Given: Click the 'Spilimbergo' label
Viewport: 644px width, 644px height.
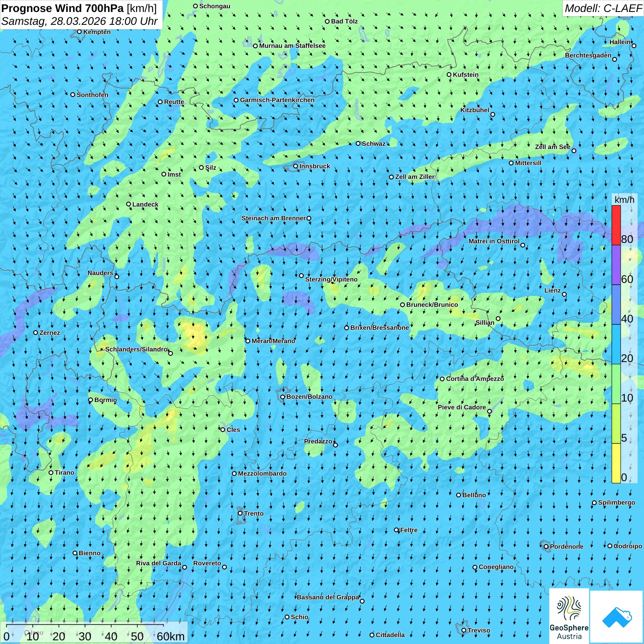Looking at the screenshot, I should click(616, 502).
